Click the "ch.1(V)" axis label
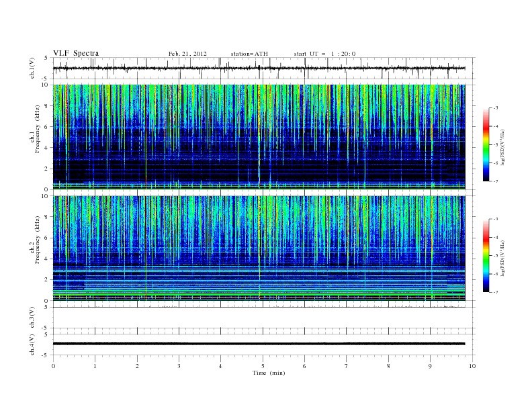The image size is (532, 411). (32, 68)
